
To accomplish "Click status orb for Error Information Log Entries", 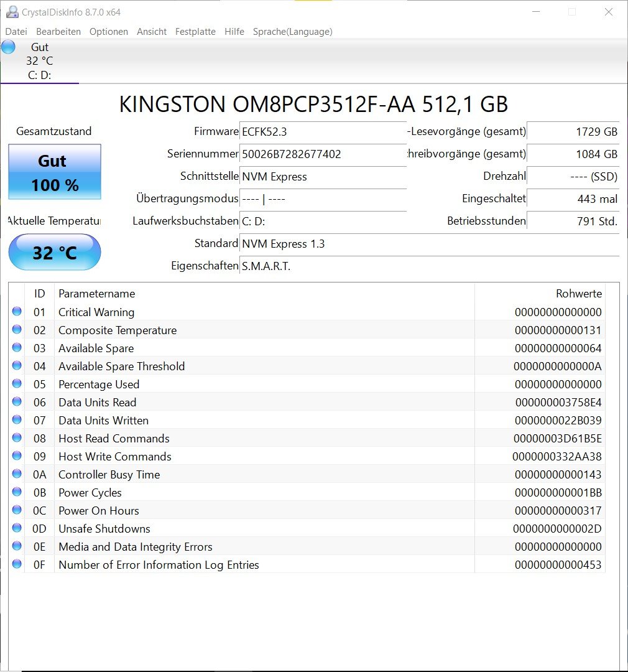I will click(x=17, y=564).
